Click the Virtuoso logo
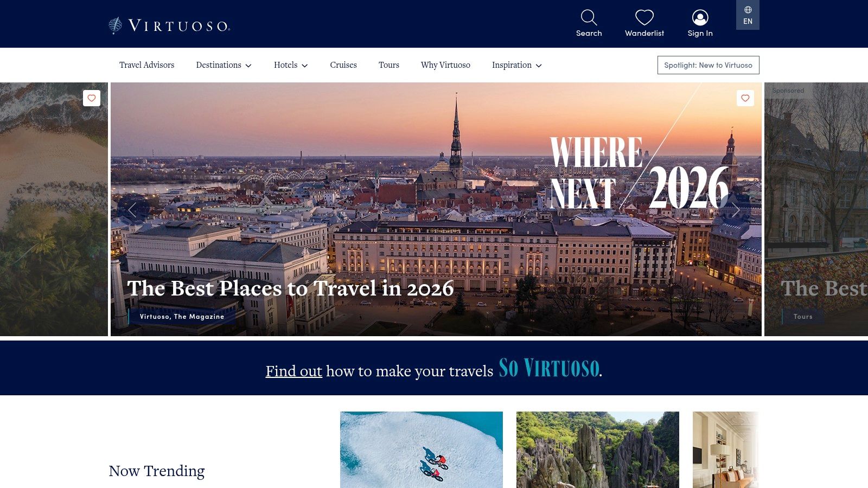 pos(169,25)
